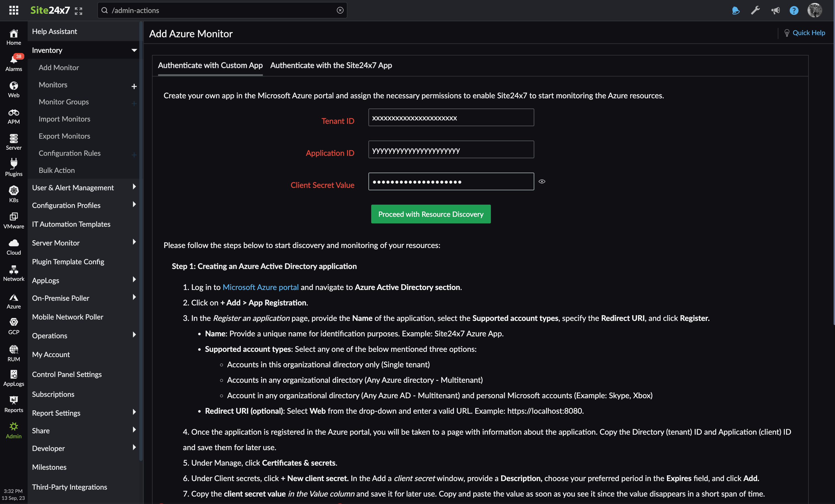Open the wrench tools icon in header

pyautogui.click(x=755, y=10)
